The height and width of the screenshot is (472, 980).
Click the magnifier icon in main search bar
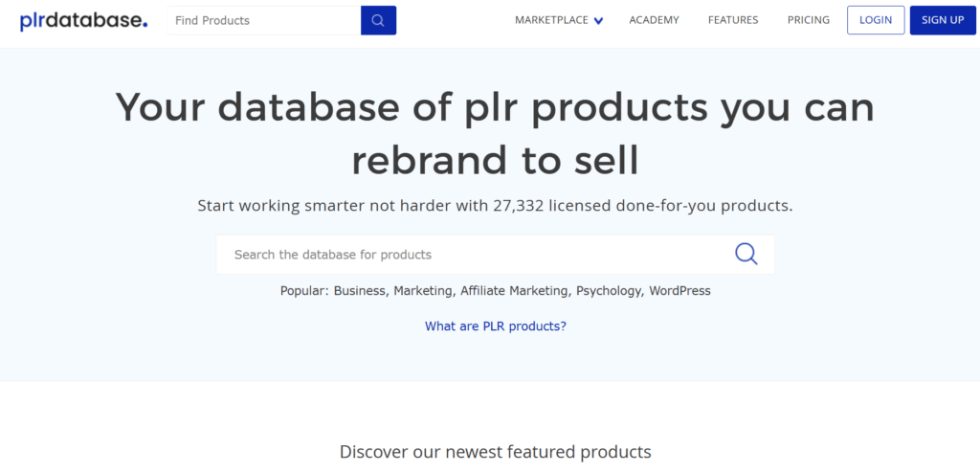tap(746, 254)
